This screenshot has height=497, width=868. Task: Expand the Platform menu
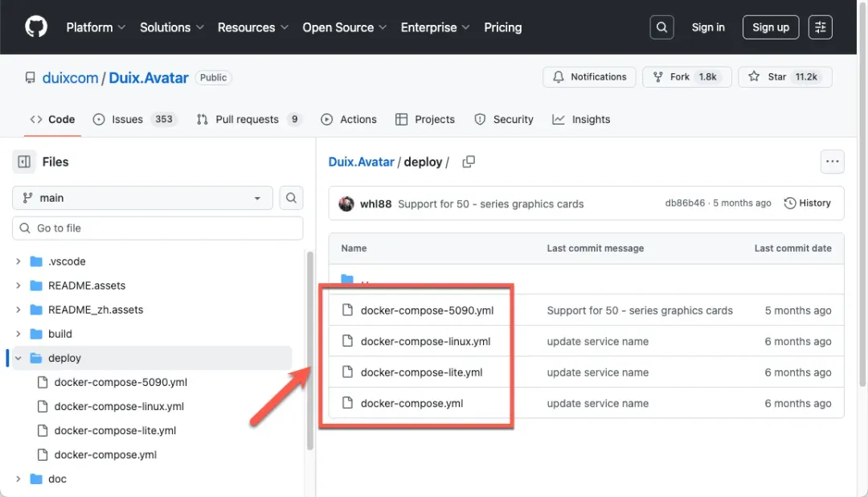pyautogui.click(x=96, y=27)
